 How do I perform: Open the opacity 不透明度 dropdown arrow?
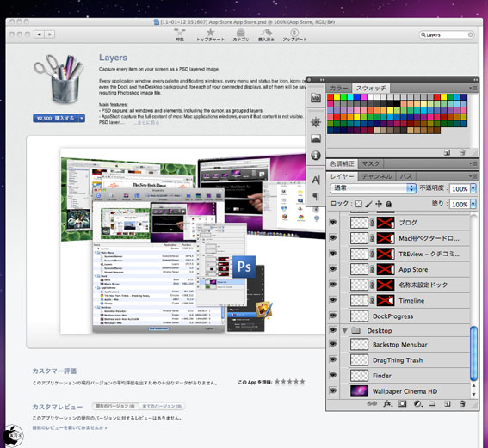coord(473,188)
